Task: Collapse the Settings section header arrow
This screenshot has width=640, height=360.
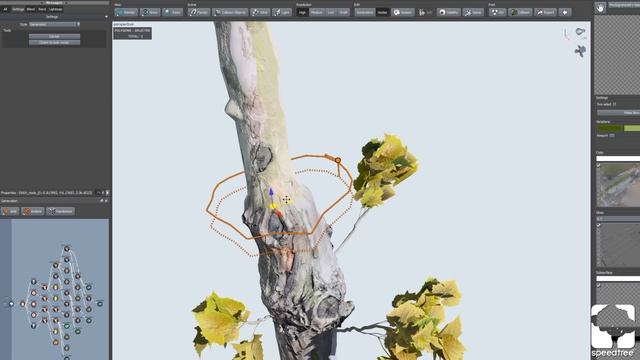Action: click(x=107, y=17)
